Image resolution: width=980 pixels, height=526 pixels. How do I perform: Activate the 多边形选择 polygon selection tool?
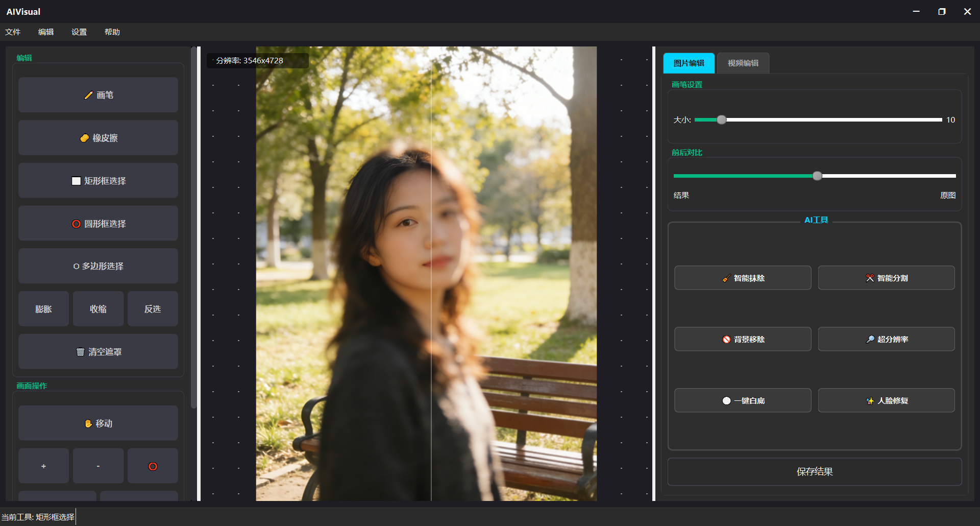tap(98, 266)
